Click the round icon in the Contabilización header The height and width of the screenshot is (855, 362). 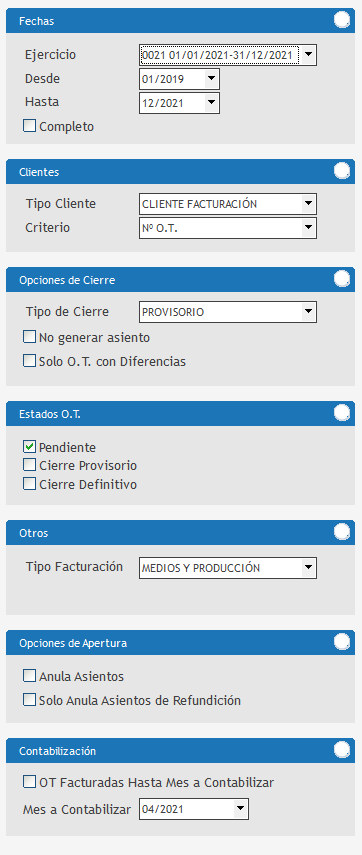pos(342,750)
